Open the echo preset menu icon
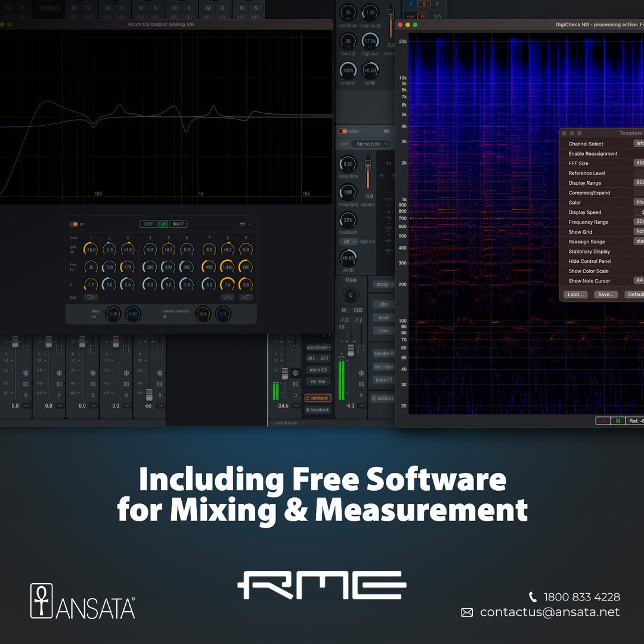 point(386,131)
